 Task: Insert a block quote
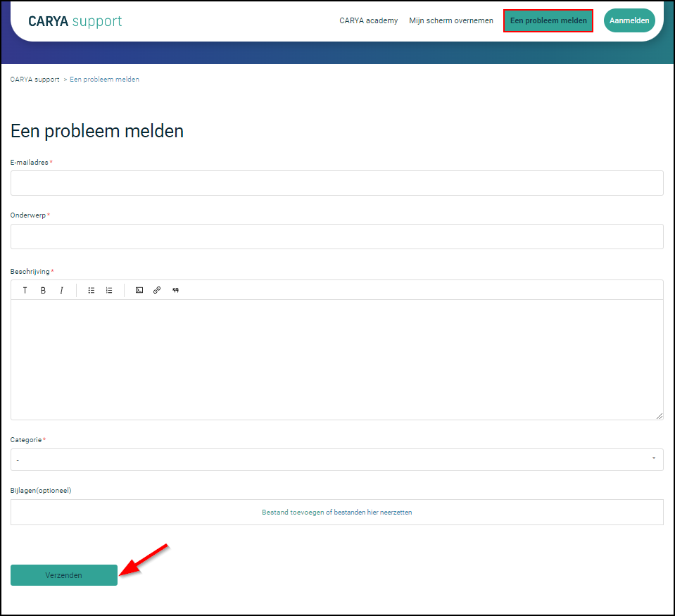pos(175,290)
